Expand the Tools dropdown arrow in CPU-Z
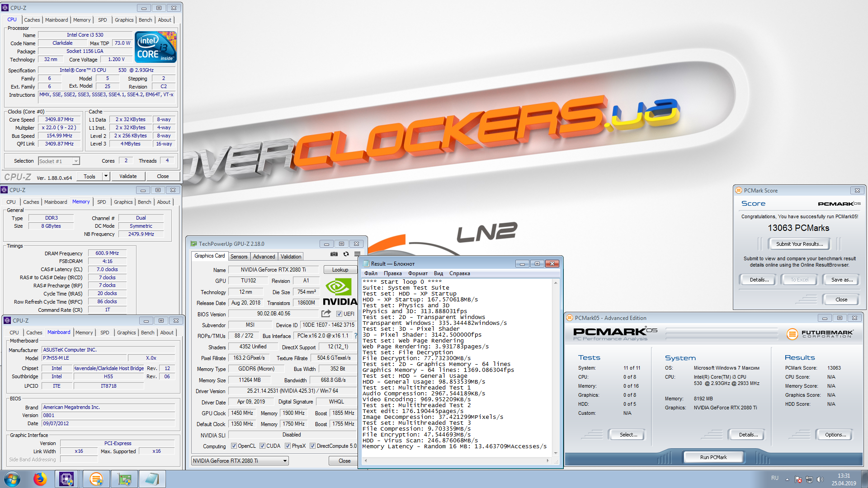 click(x=106, y=176)
